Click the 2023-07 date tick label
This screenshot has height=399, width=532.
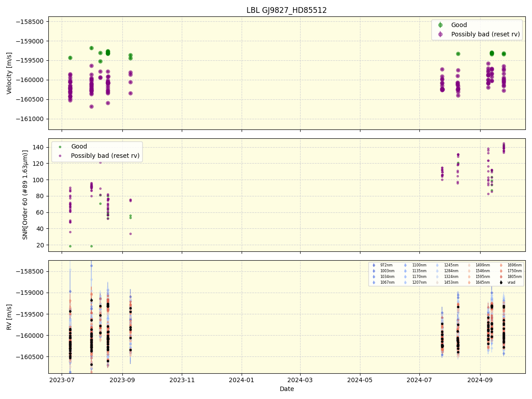[62, 379]
